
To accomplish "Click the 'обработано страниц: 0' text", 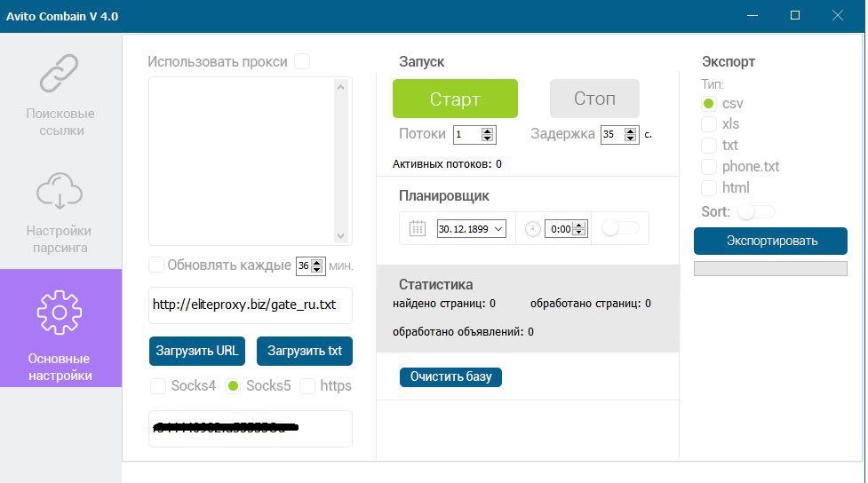I will point(591,303).
